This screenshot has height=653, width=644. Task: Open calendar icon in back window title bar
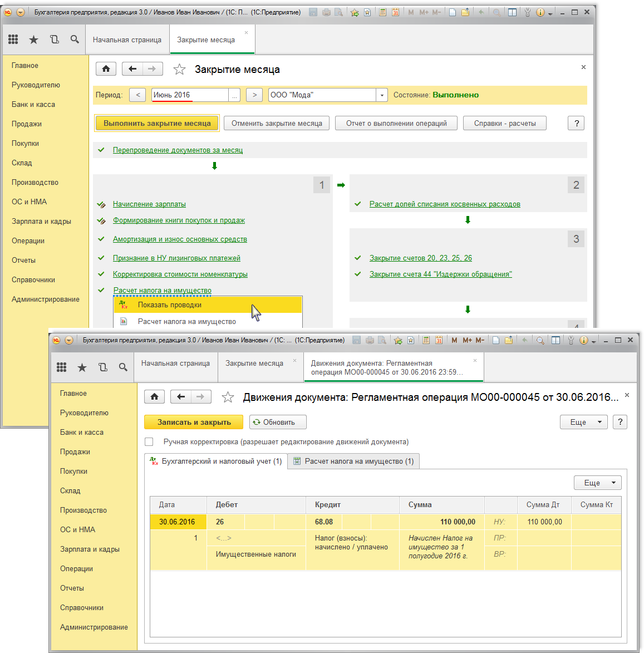coord(396,12)
